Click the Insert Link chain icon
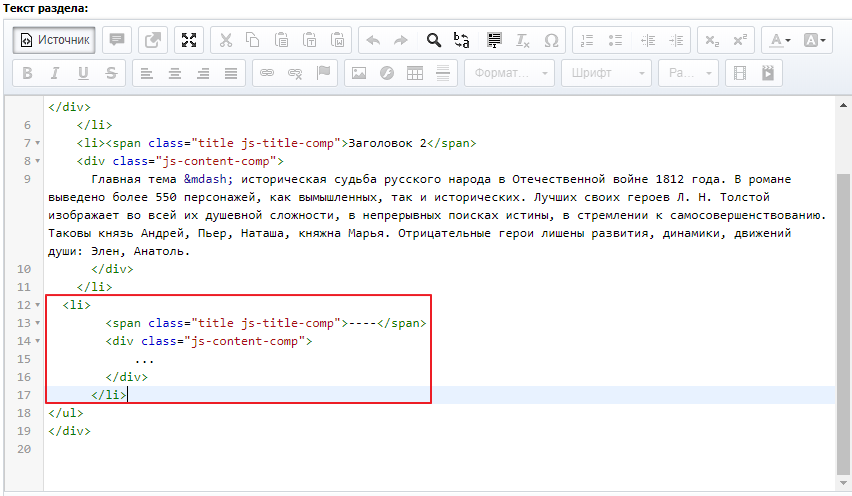Image resolution: width=852 pixels, height=496 pixels. click(x=267, y=73)
